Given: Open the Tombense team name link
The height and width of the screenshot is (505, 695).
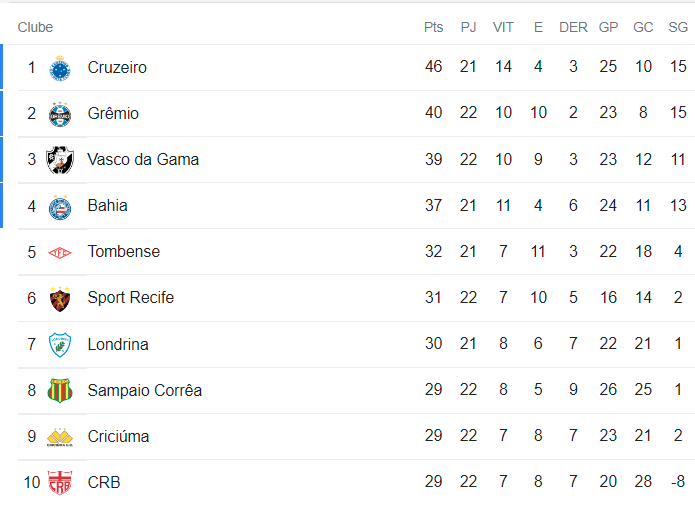Looking at the screenshot, I should pyautogui.click(x=123, y=252).
